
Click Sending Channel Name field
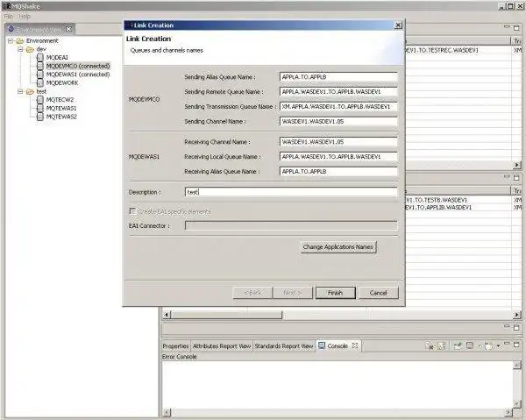click(x=338, y=121)
